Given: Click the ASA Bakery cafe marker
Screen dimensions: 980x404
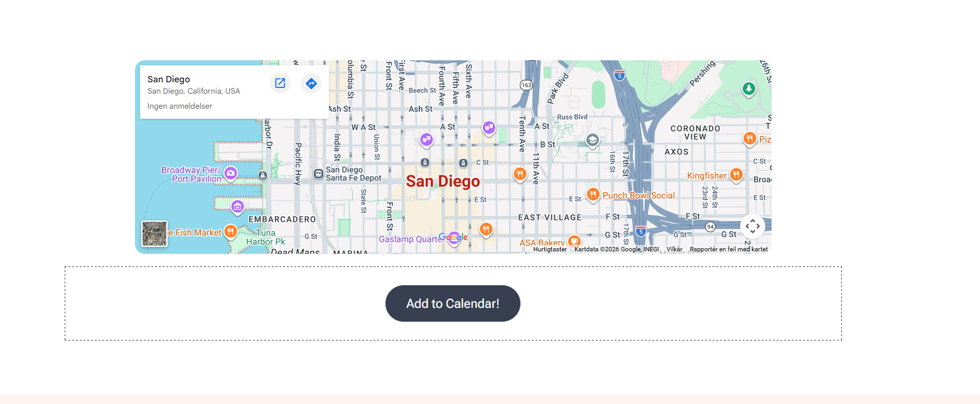Looking at the screenshot, I should 574,241.
